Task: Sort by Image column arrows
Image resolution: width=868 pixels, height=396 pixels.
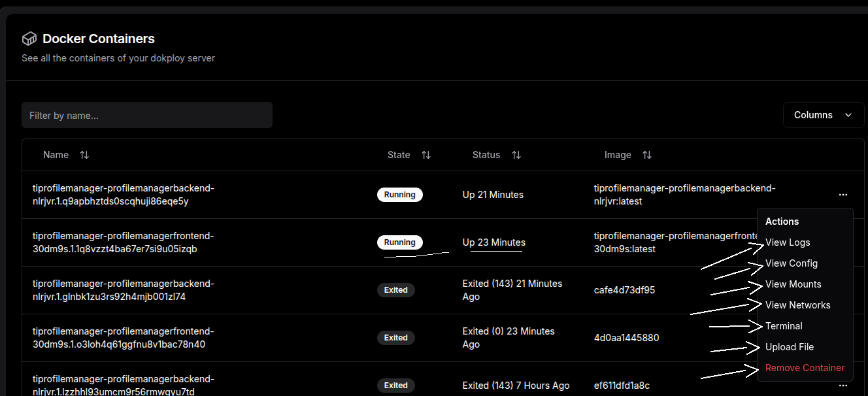Action: (x=647, y=155)
